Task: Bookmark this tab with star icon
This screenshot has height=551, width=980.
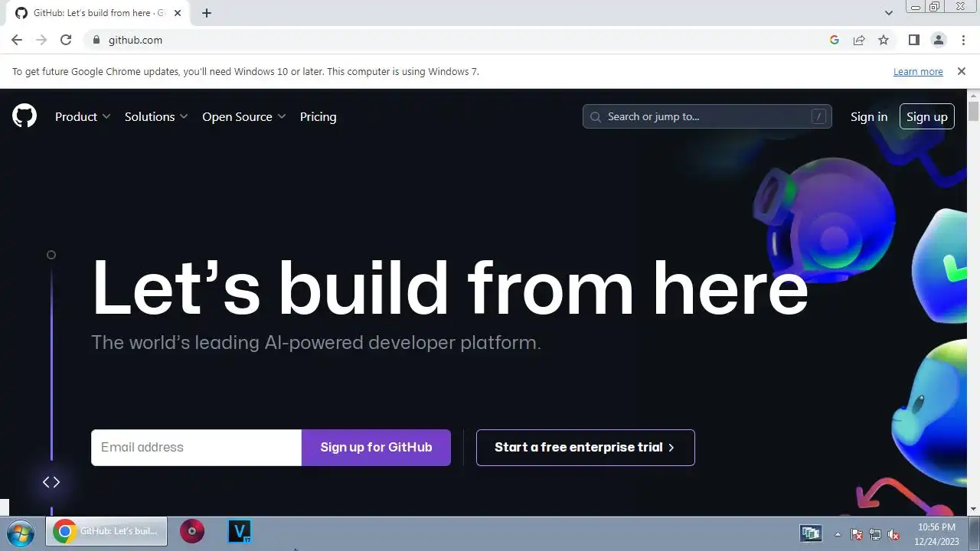Action: (x=884, y=40)
